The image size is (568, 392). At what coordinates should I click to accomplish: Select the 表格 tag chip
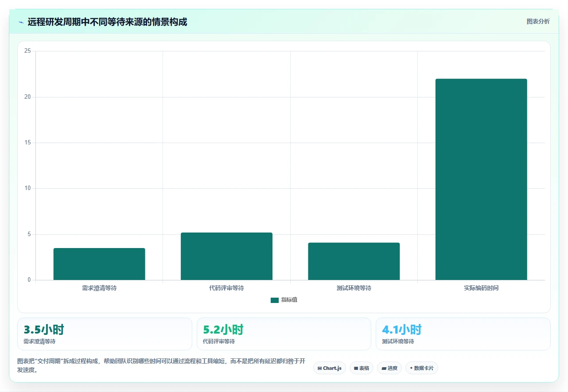[x=362, y=368]
